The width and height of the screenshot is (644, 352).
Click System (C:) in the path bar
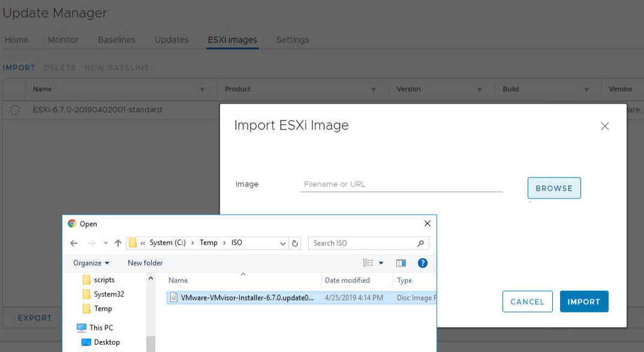pos(167,243)
